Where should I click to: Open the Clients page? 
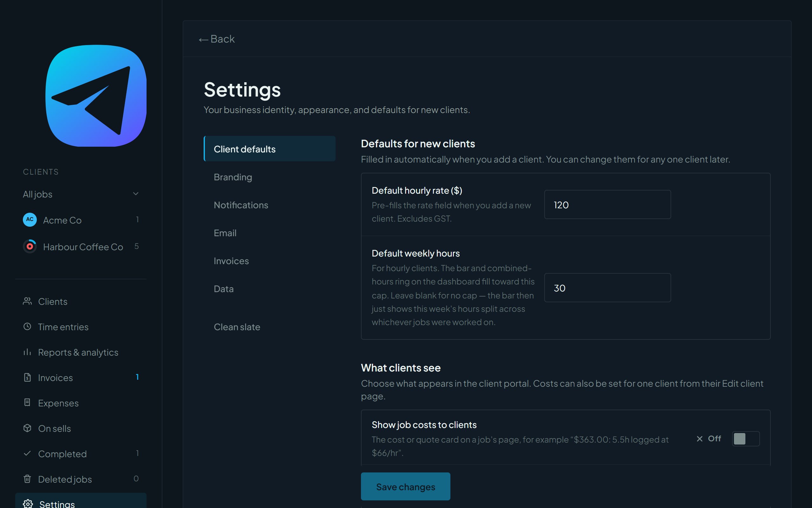click(81, 301)
